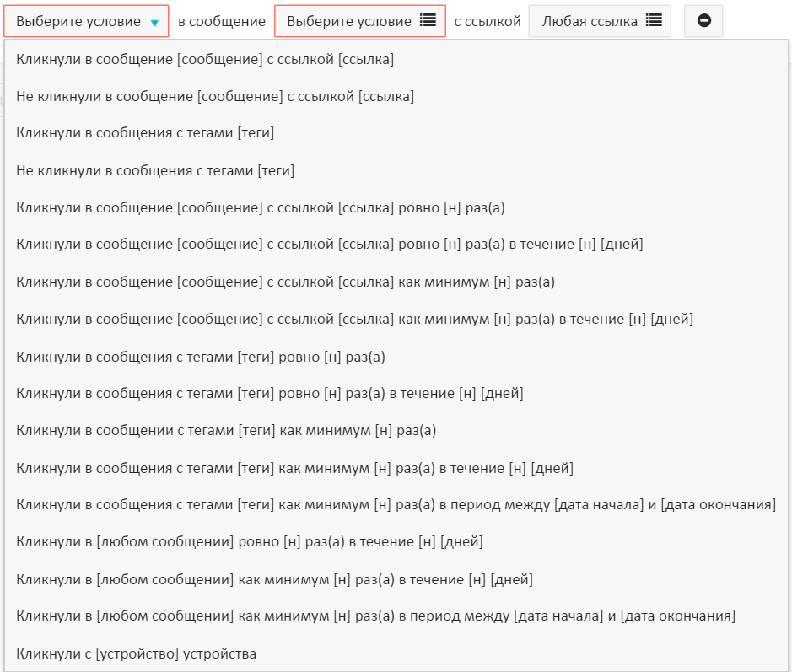
Task: Click the remove condition minus icon
Action: point(703,21)
